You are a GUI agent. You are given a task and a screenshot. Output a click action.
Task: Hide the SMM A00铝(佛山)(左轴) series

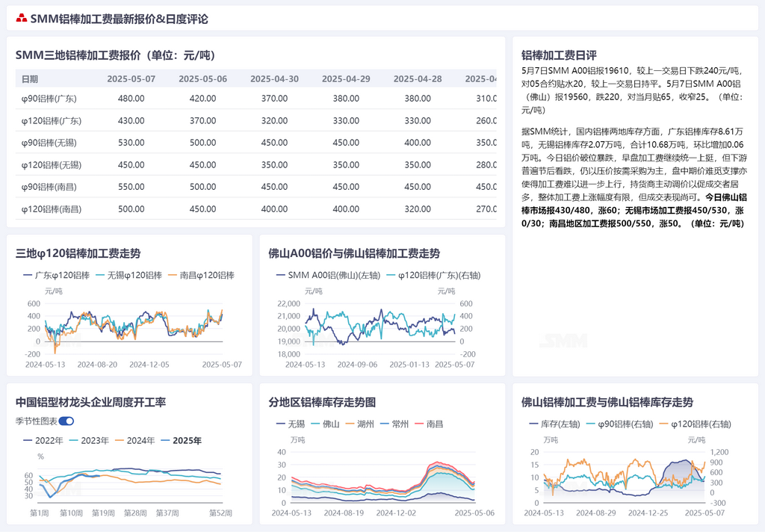329,275
